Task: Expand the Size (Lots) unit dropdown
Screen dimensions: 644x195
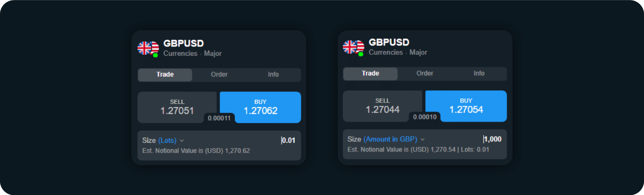Action: [167, 140]
